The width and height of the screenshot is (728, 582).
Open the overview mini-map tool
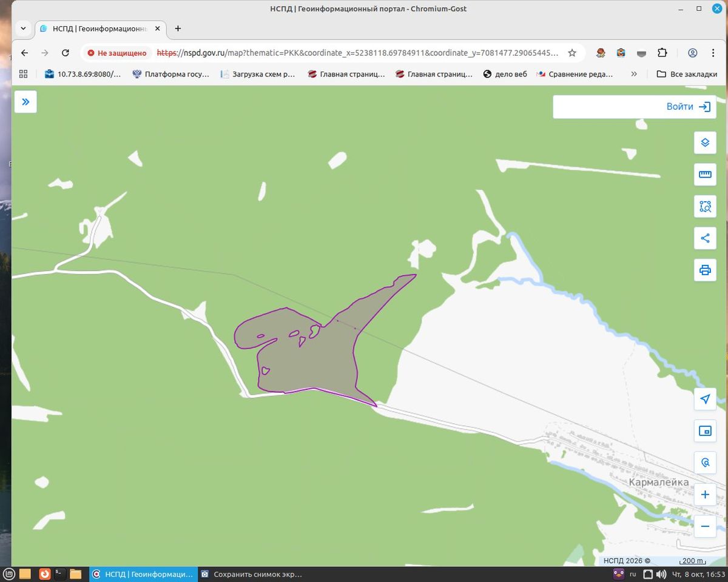tap(705, 431)
